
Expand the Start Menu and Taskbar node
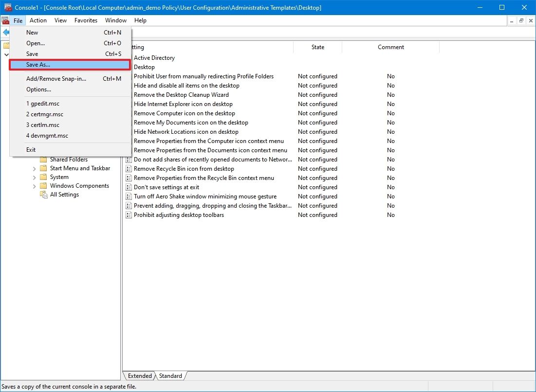pos(34,168)
